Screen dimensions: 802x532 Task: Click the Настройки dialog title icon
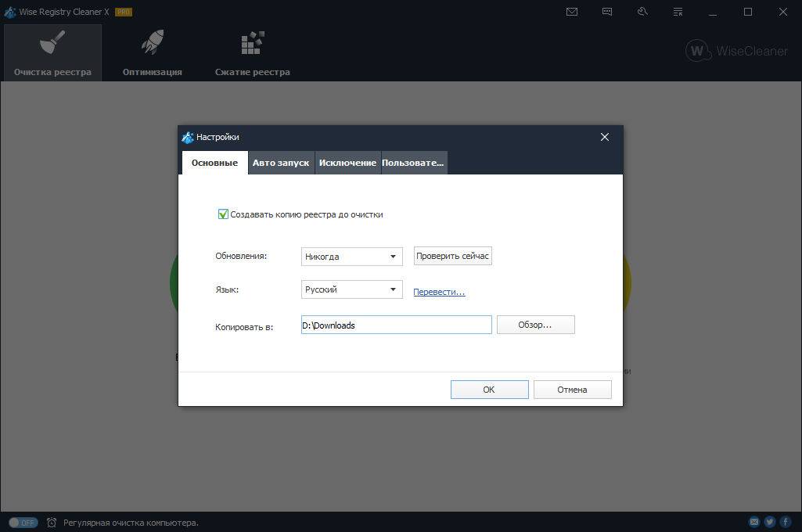tap(188, 137)
